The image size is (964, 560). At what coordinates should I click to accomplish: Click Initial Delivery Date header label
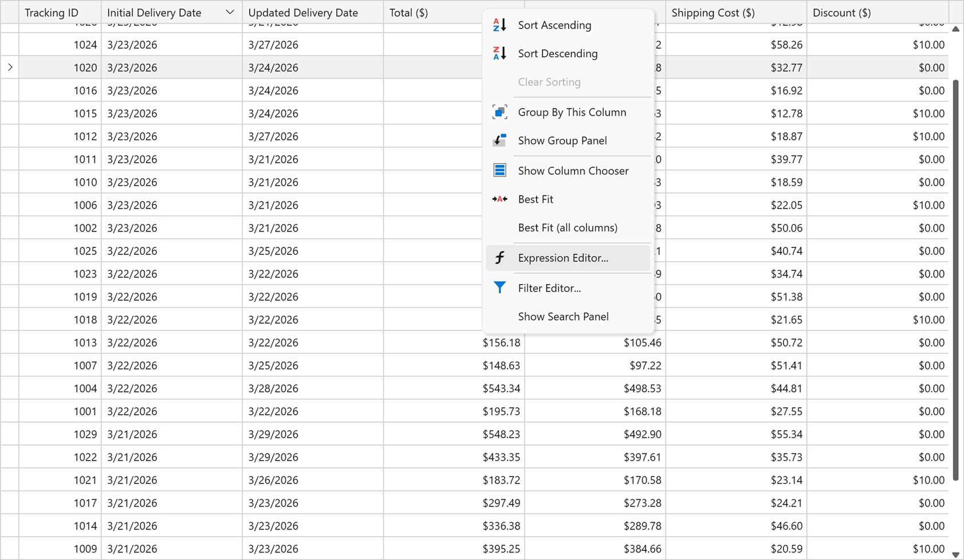tap(154, 13)
